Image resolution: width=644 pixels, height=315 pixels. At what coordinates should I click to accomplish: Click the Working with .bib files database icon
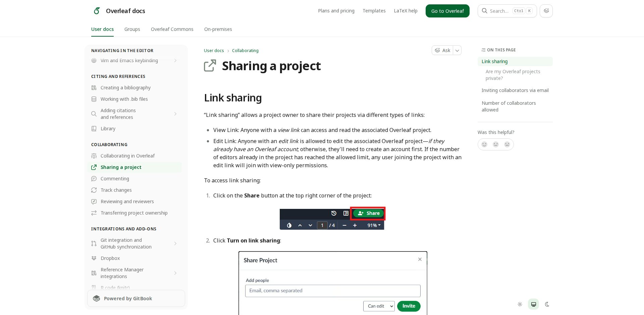pos(94,99)
